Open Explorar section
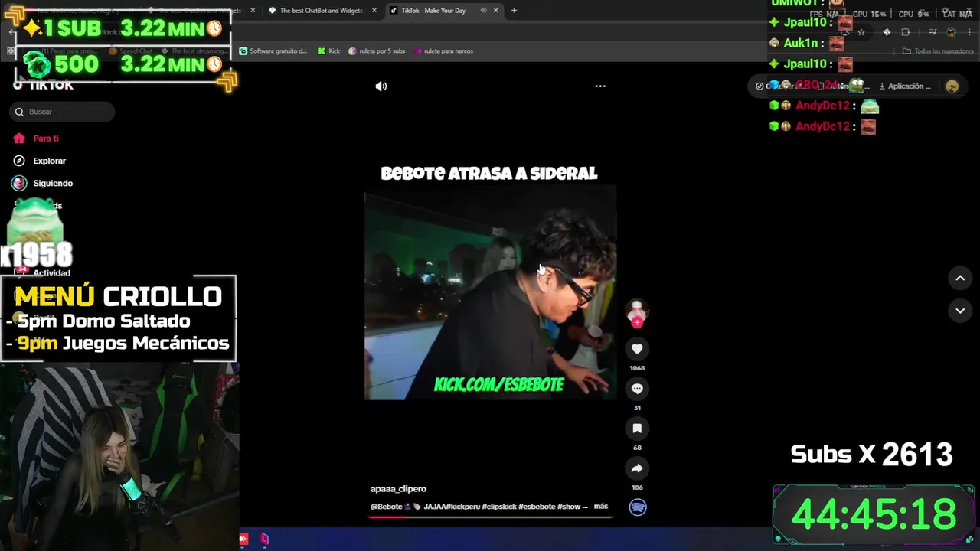 [x=50, y=161]
